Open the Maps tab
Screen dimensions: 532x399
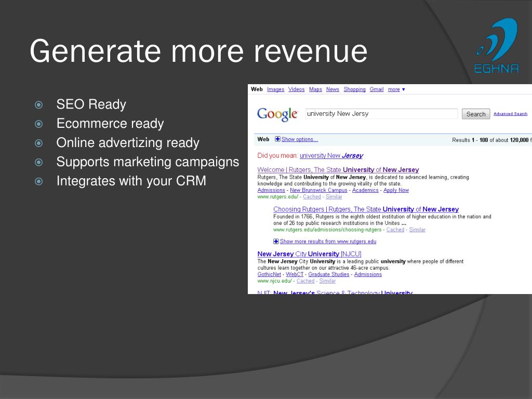315,89
